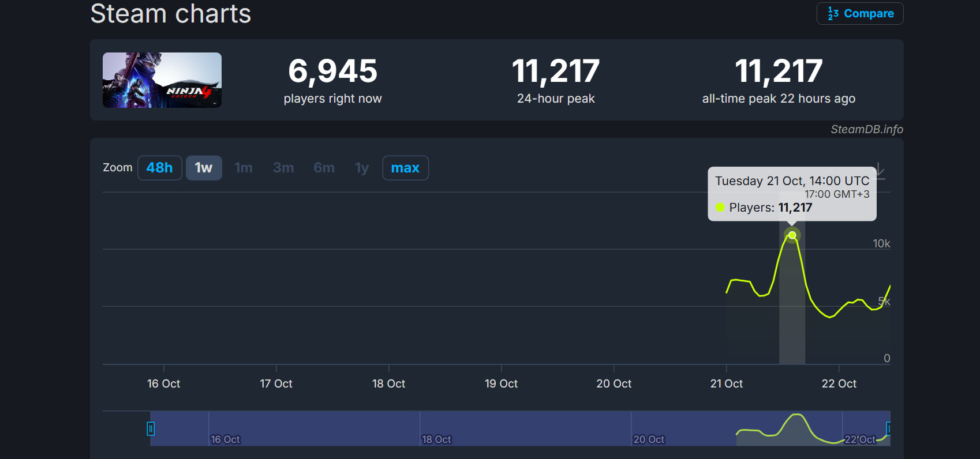
Task: Click "17:00 GMT+3" in the tooltip
Action: pos(837,194)
